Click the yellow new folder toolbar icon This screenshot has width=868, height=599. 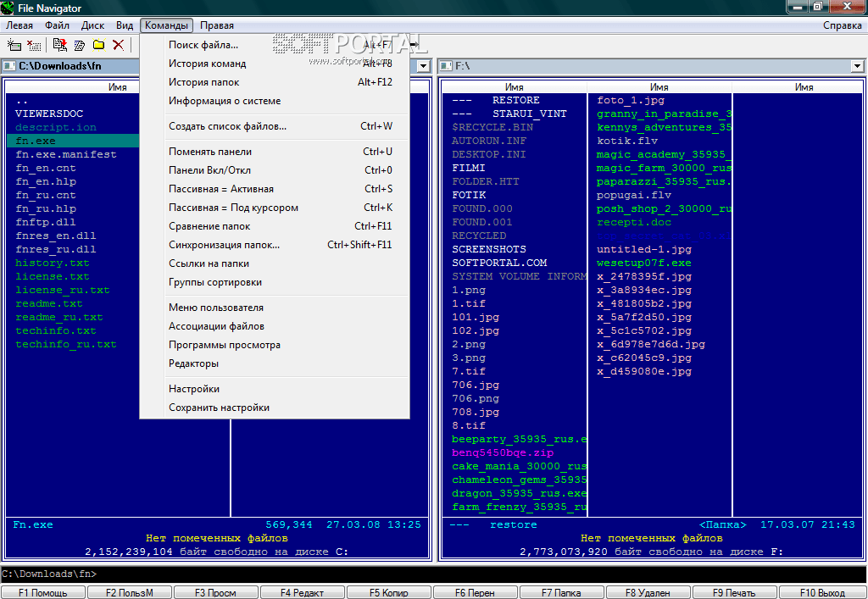[99, 45]
